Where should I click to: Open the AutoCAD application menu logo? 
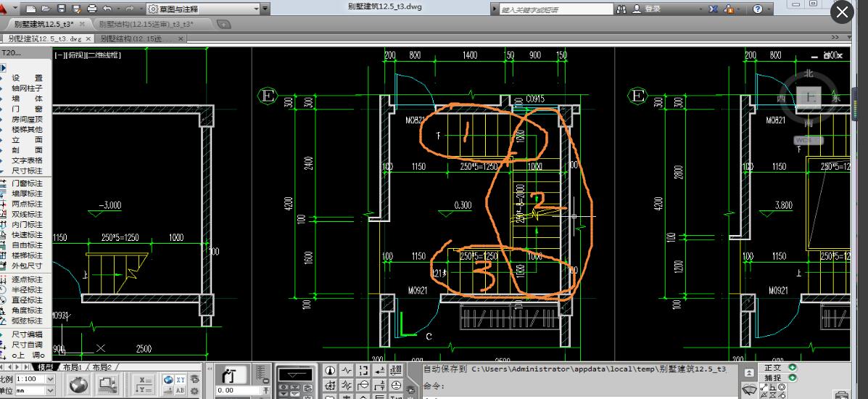4,9
